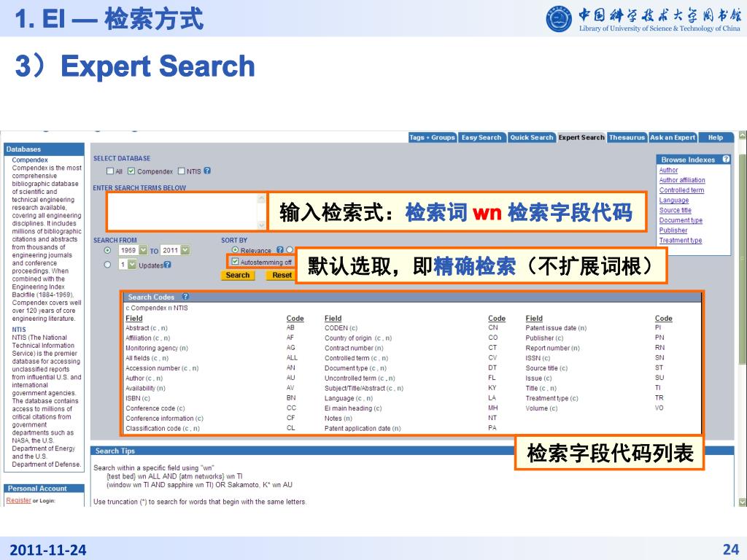Click the Title (c, n) field entry
The height and width of the screenshot is (560, 747).
point(541,388)
